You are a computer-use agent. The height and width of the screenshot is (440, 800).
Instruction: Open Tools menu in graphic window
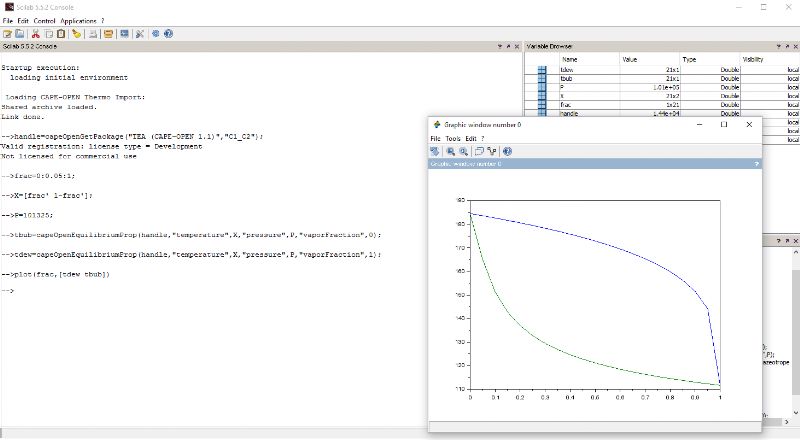point(453,138)
